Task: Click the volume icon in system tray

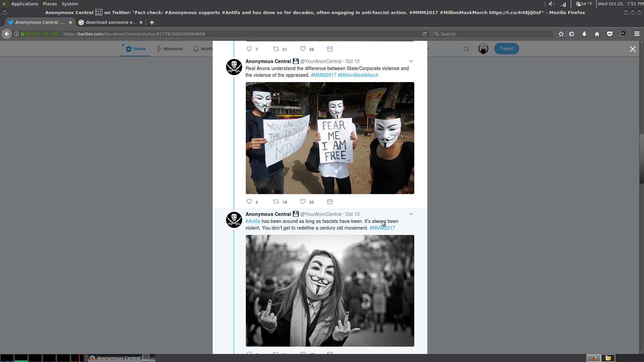Action: click(x=551, y=4)
